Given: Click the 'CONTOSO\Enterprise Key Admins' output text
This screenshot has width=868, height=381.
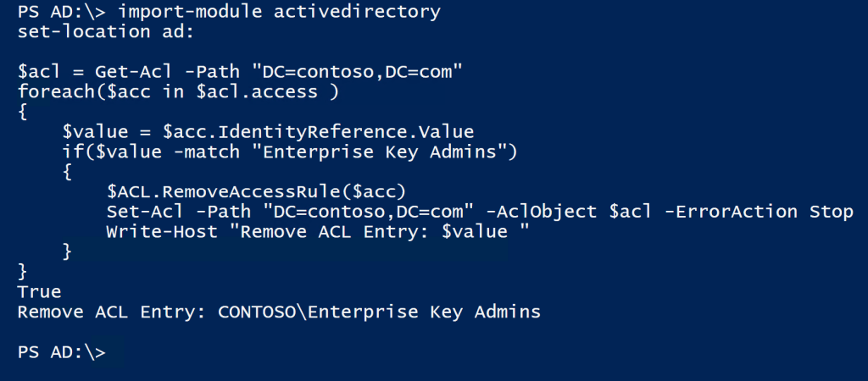Looking at the screenshot, I should [379, 312].
